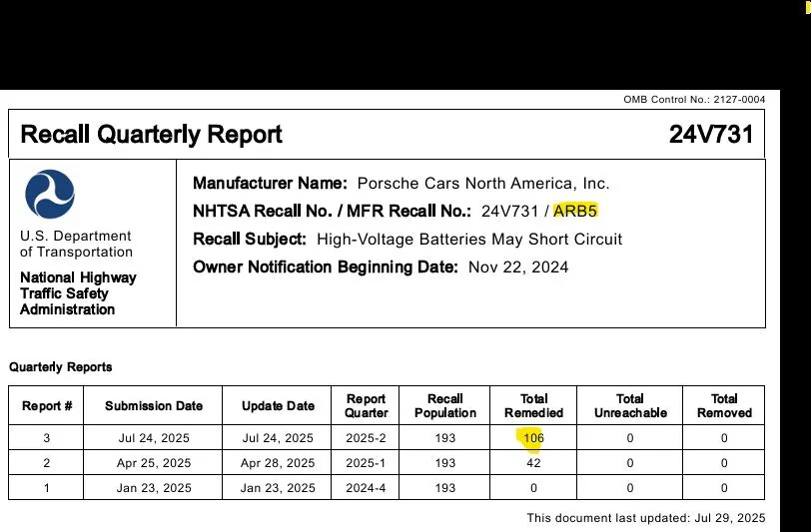Click the 'Submission Date' column header
Screen dimensions: 811x532
pos(154,406)
